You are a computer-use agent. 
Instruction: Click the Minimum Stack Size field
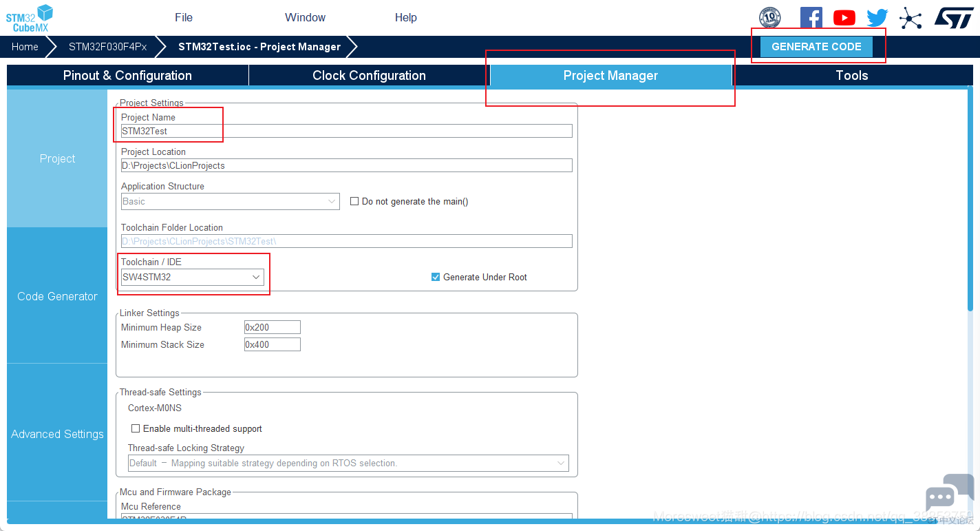273,344
